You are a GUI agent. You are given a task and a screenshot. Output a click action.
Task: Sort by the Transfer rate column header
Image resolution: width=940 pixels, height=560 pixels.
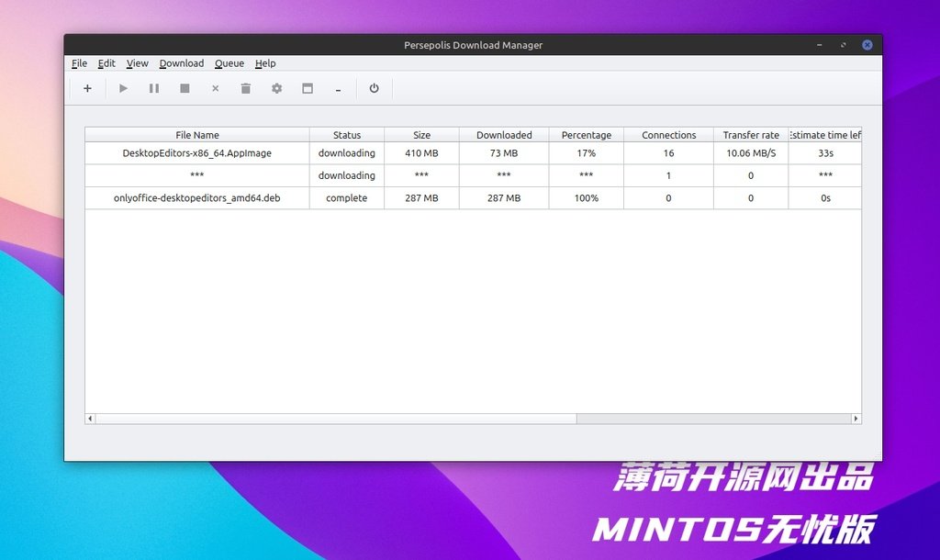click(751, 135)
